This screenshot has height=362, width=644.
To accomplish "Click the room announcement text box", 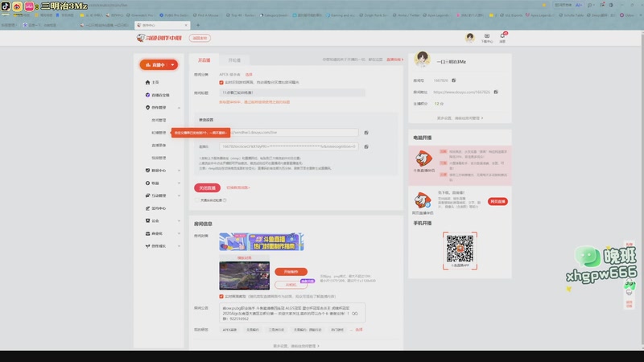I will coord(292,313).
